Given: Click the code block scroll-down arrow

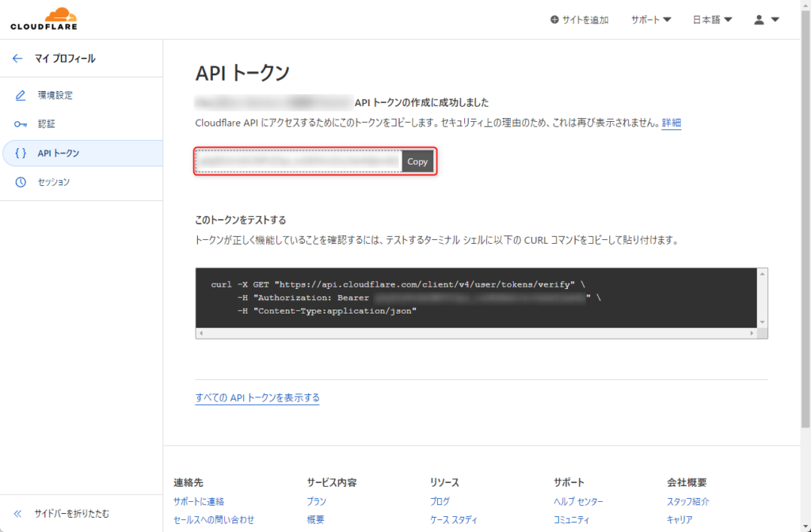Looking at the screenshot, I should [762, 322].
